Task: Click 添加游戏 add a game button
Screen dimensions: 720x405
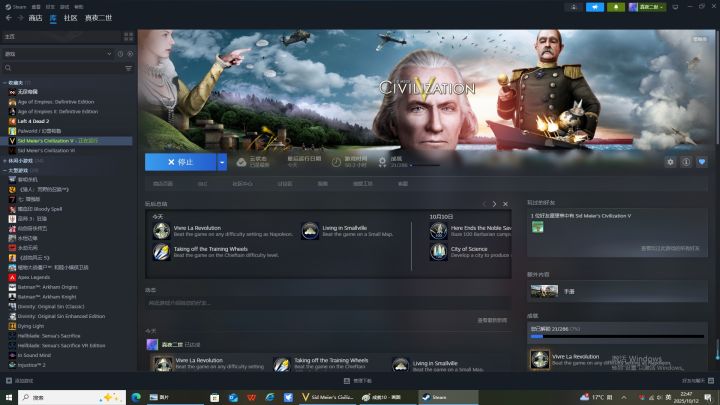Action: tap(19, 381)
